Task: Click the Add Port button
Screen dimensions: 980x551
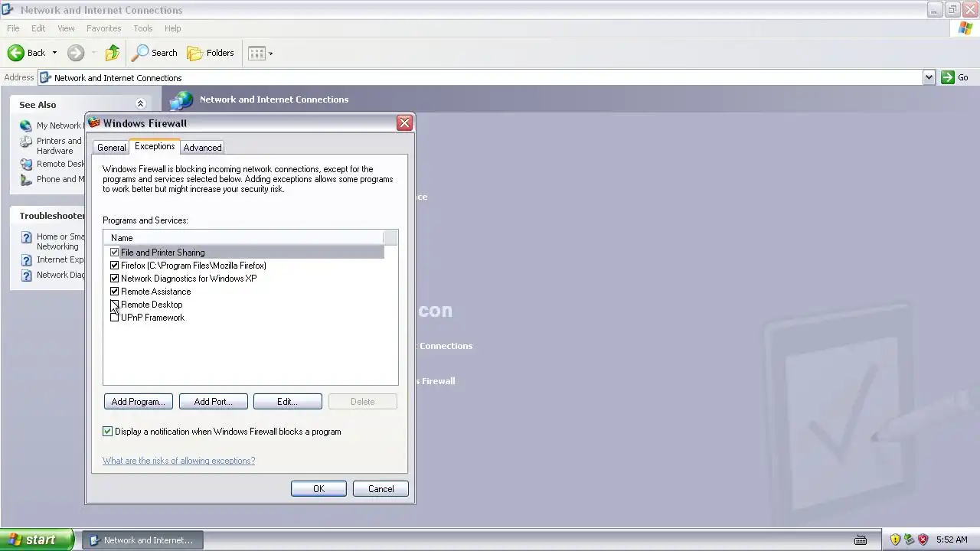Action: click(x=213, y=402)
